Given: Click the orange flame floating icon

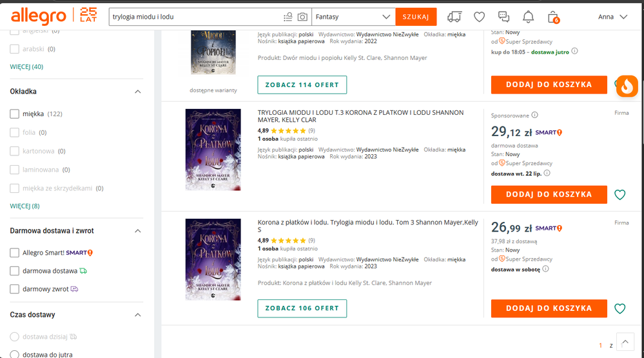Looking at the screenshot, I should coord(627,86).
